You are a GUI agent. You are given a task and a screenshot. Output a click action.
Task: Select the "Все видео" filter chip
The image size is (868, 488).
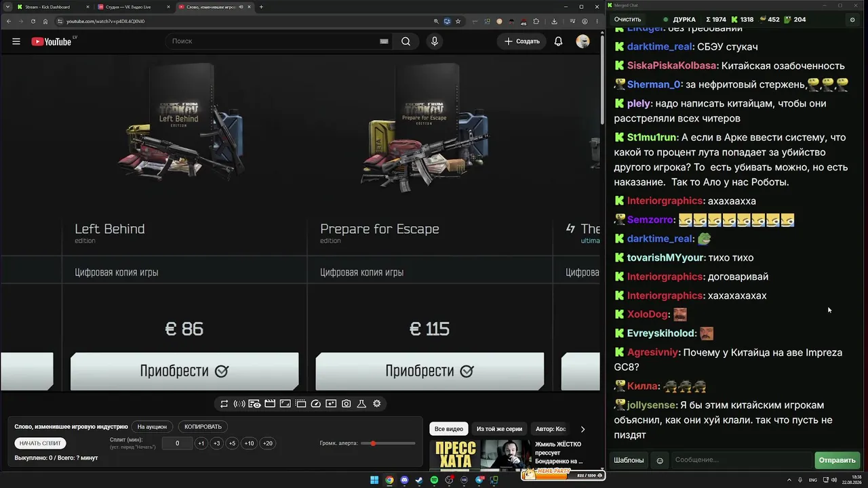click(449, 429)
